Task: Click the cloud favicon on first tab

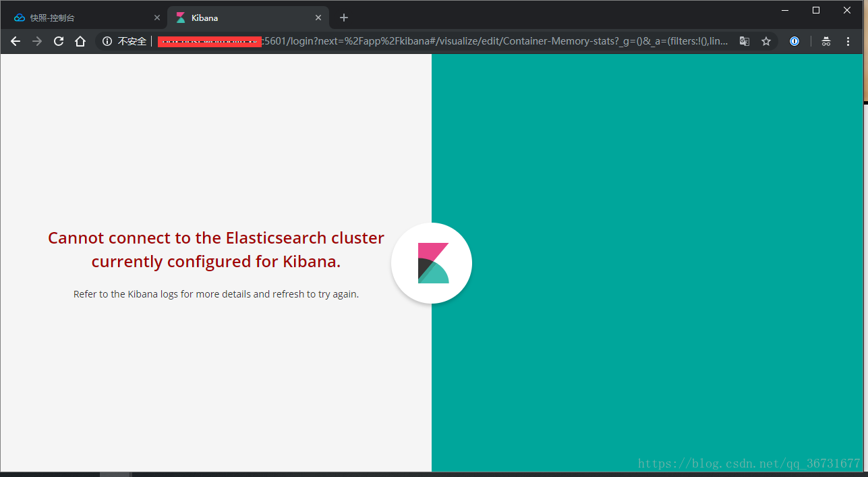Action: click(x=19, y=18)
